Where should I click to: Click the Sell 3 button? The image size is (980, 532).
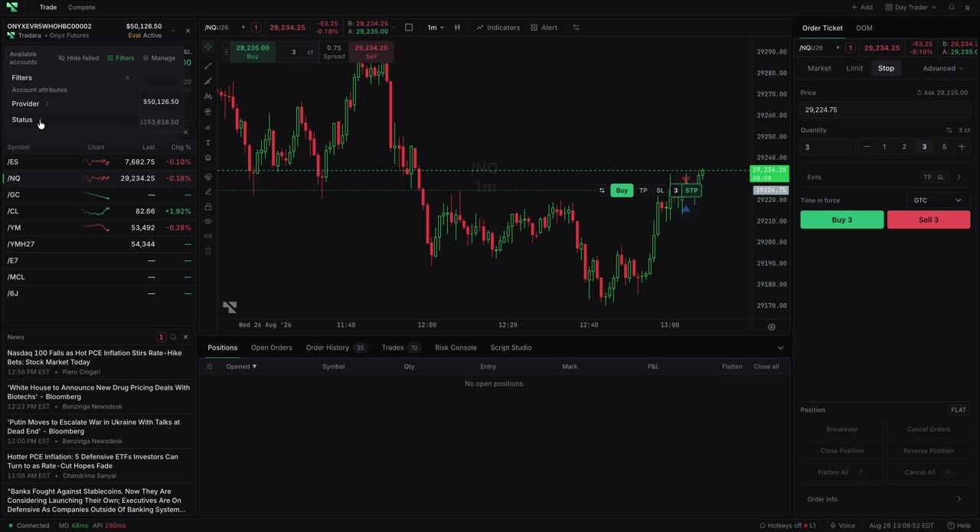pyautogui.click(x=928, y=220)
